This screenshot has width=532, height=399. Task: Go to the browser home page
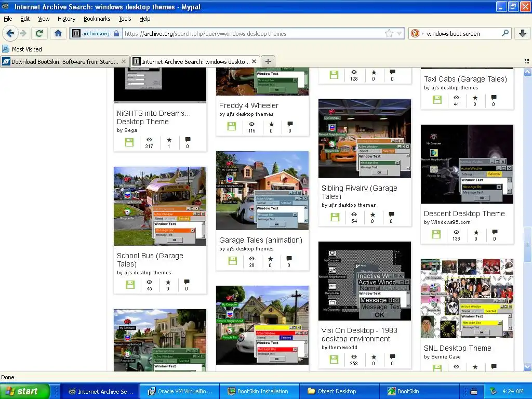pyautogui.click(x=58, y=33)
